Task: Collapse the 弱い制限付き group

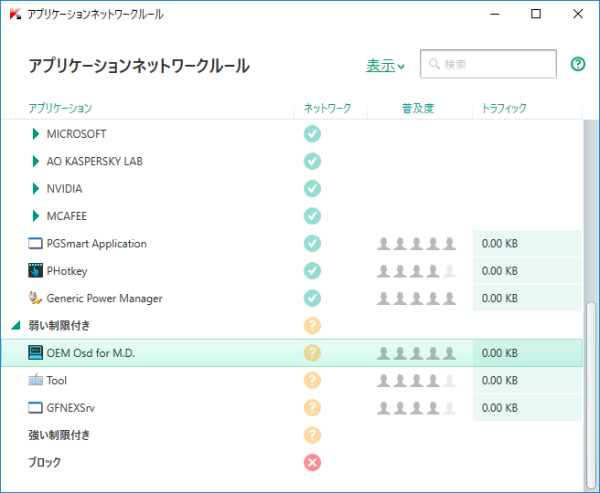Action: pyautogui.click(x=16, y=325)
